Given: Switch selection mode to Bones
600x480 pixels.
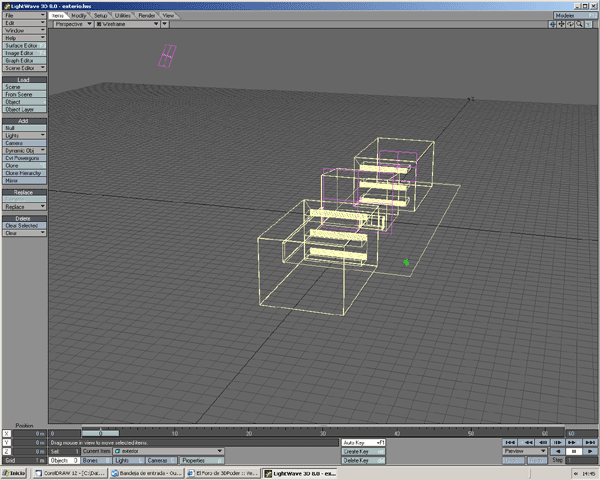Looking at the screenshot, I should click(96, 460).
